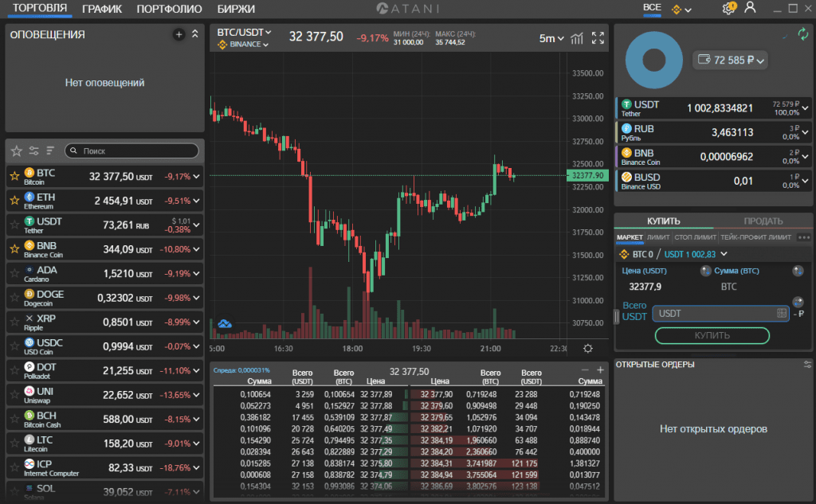Open ТОРГОВЛЯ tab
The height and width of the screenshot is (504, 816).
(x=40, y=8)
